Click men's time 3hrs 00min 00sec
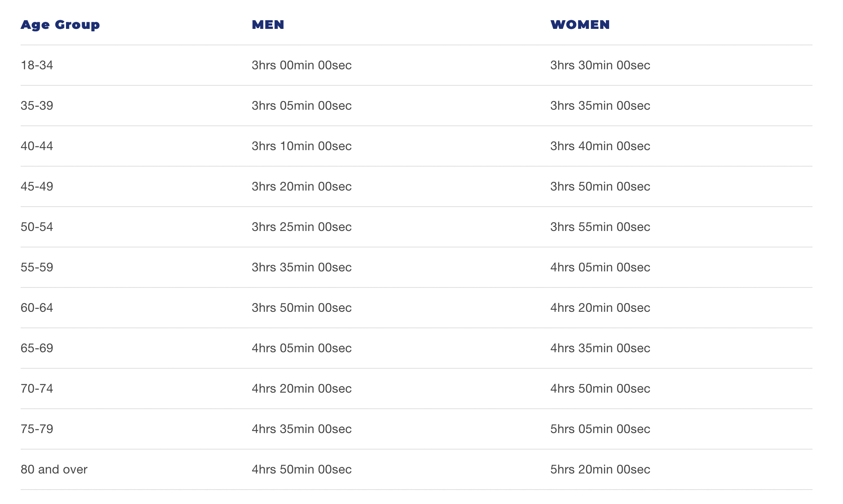This screenshot has width=843, height=504. click(301, 65)
